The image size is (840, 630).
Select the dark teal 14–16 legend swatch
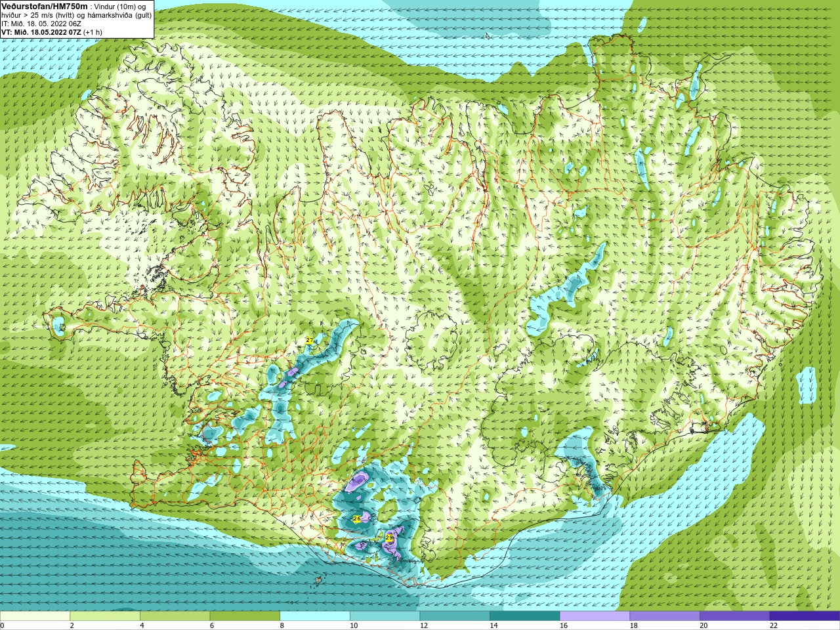pos(525,616)
